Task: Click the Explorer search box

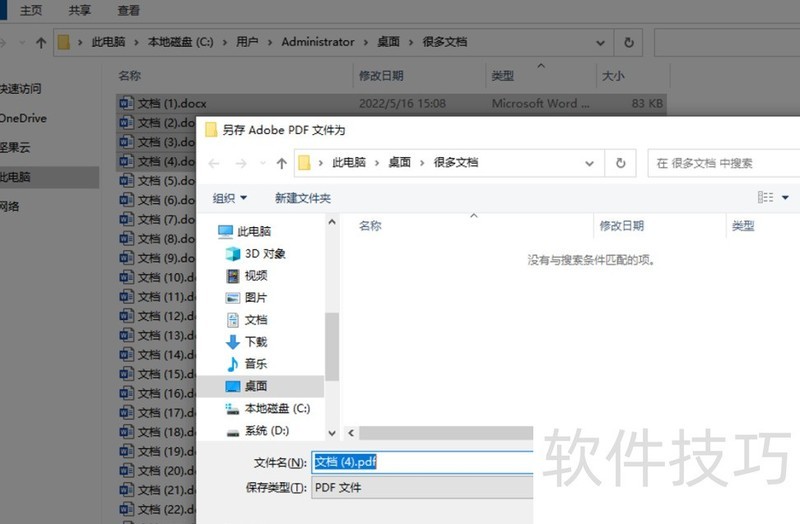Action: click(x=727, y=42)
